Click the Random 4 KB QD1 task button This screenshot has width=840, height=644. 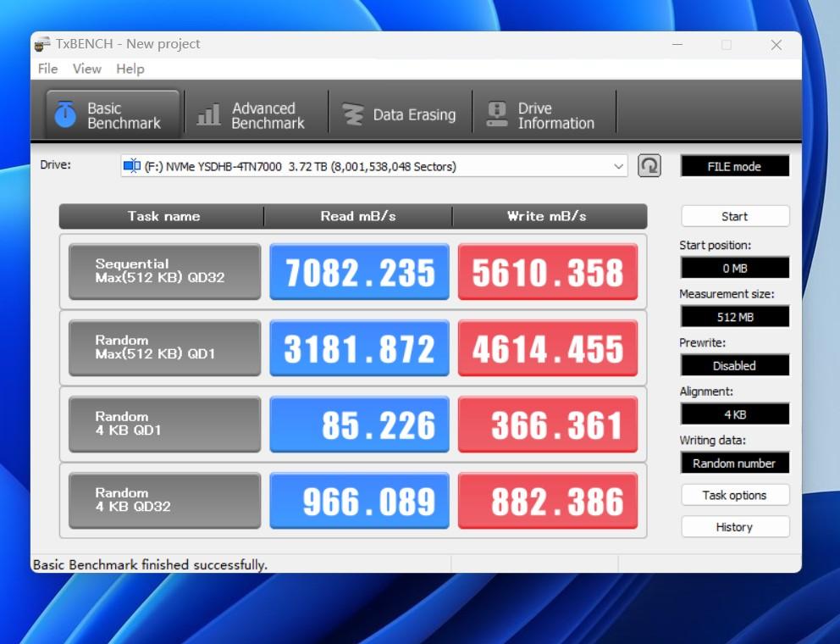click(164, 424)
